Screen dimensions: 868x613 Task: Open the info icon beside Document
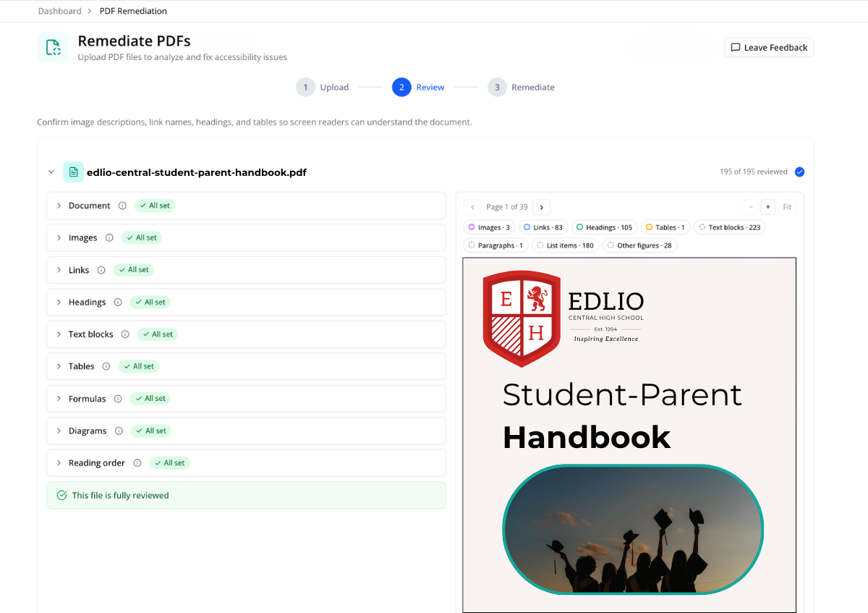pos(122,206)
